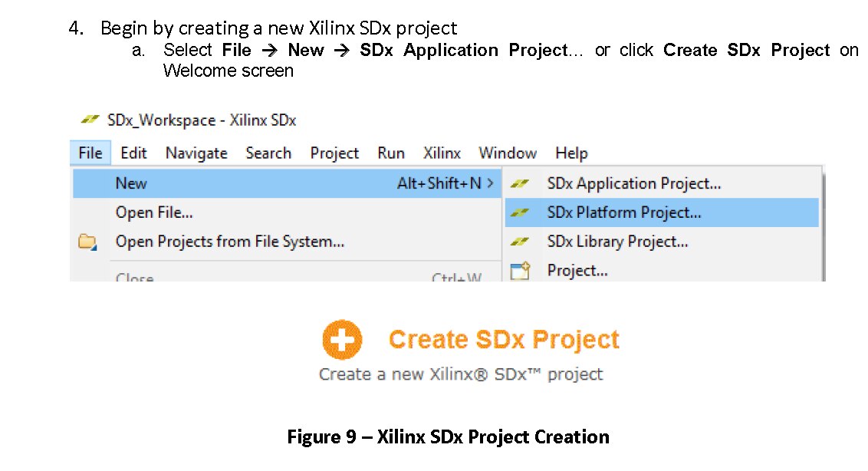The height and width of the screenshot is (471, 868).
Task: Expand the New submenu arrow
Action: pos(491,183)
